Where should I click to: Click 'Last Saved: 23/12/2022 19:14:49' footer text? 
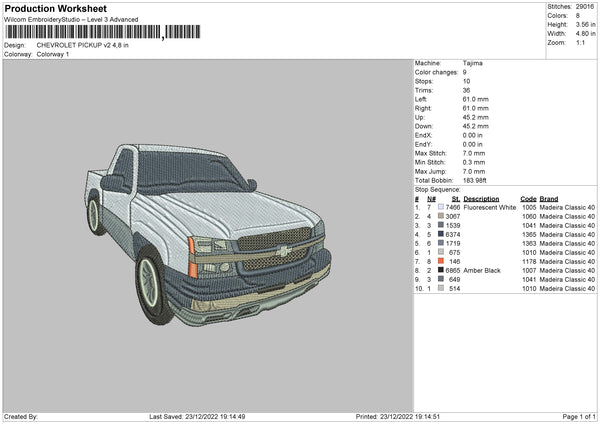pos(197,417)
